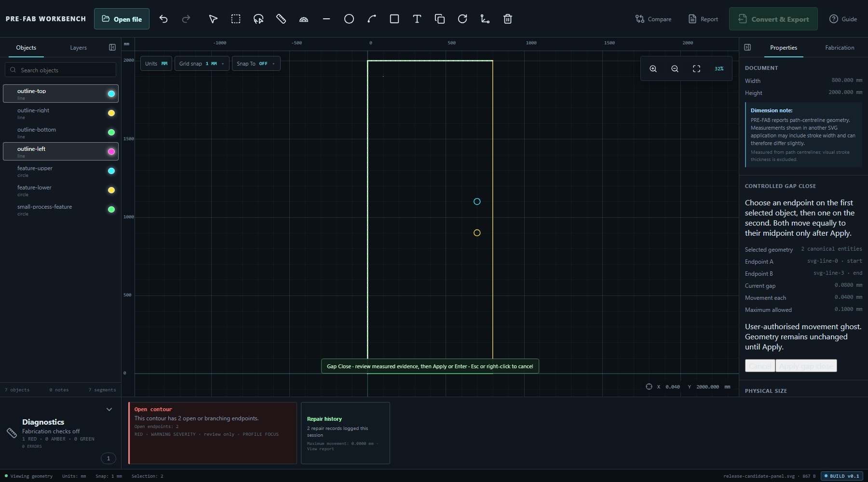Open the Report
This screenshot has height=482, width=868.
tap(703, 19)
